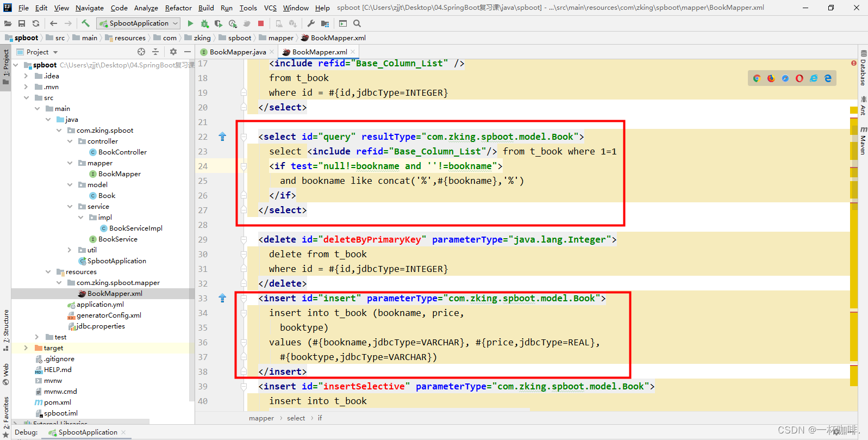Close the BookMapper.xml tab
This screenshot has width=868, height=440.
(x=353, y=52)
